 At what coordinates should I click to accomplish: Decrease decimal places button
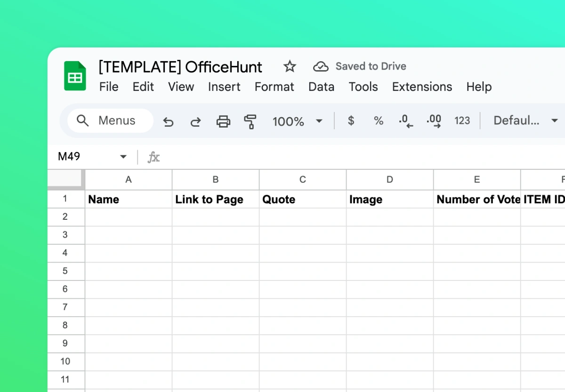pos(405,121)
